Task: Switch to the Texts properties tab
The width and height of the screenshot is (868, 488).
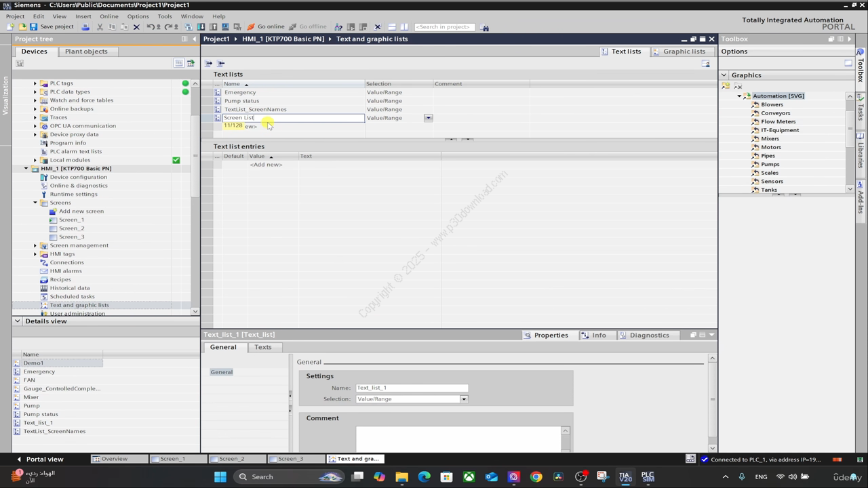Action: pos(262,347)
